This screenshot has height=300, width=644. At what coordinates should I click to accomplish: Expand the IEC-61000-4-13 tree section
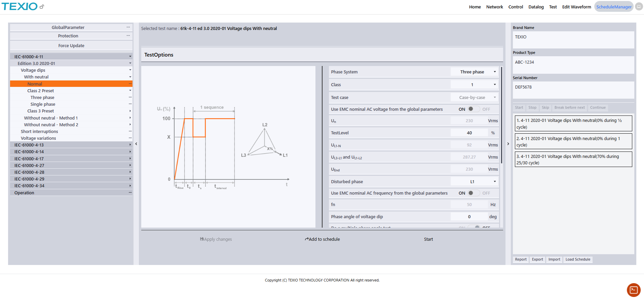(71, 145)
